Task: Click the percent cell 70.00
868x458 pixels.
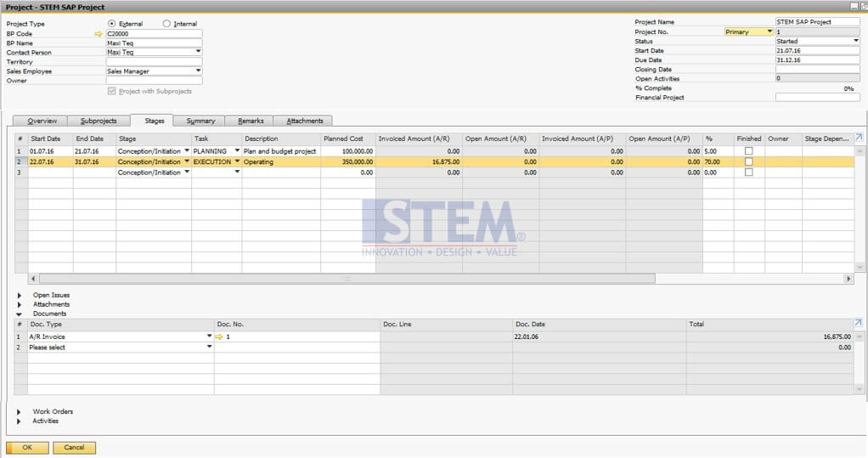Action: pyautogui.click(x=718, y=161)
